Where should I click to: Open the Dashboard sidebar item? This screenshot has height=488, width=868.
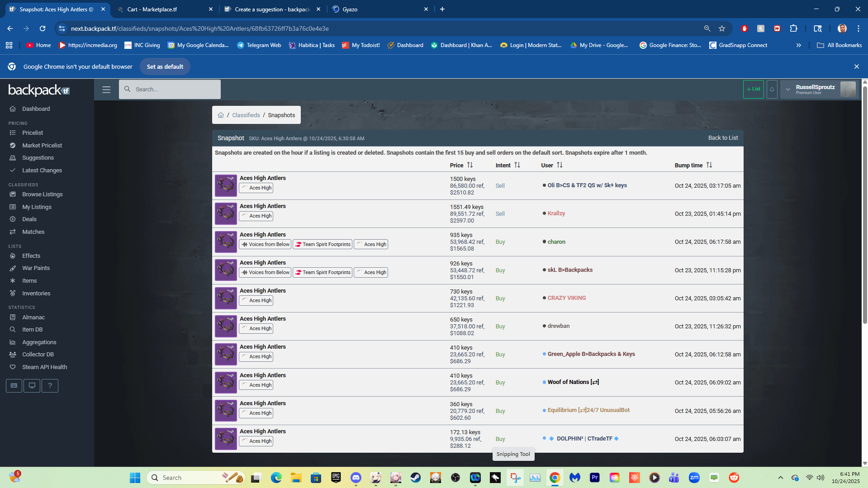36,109
